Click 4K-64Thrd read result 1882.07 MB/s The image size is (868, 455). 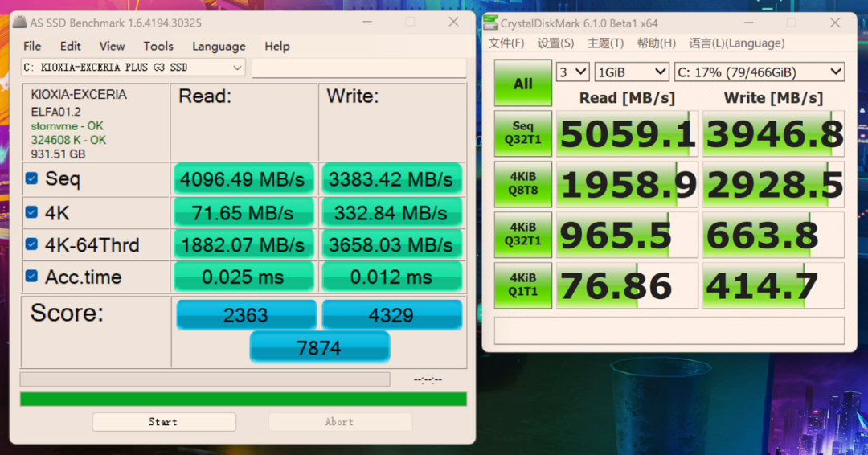[243, 244]
